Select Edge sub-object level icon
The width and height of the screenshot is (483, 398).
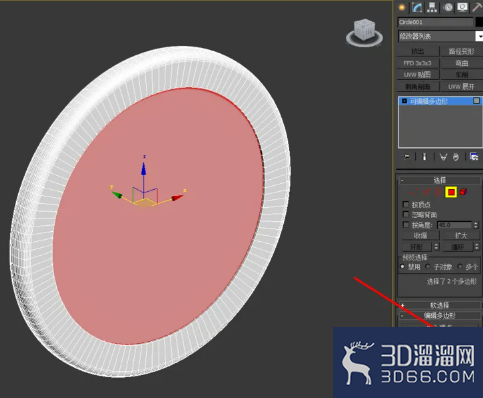(426, 192)
